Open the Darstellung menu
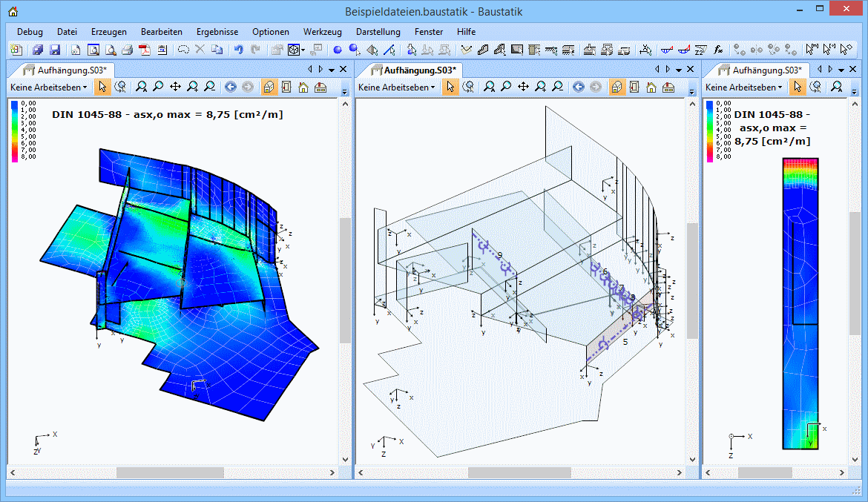Viewport: 868px width, 502px height. tap(378, 32)
